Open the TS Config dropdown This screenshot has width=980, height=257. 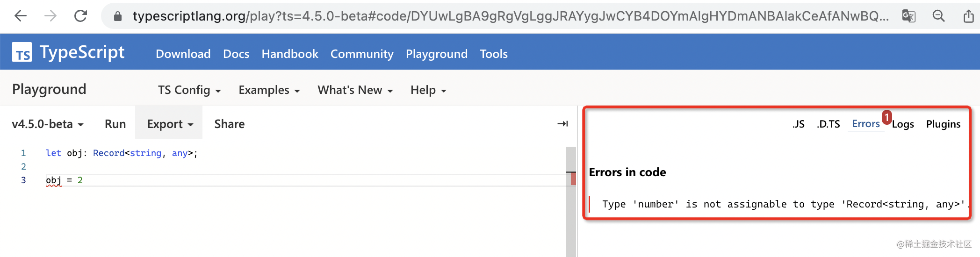click(x=189, y=90)
